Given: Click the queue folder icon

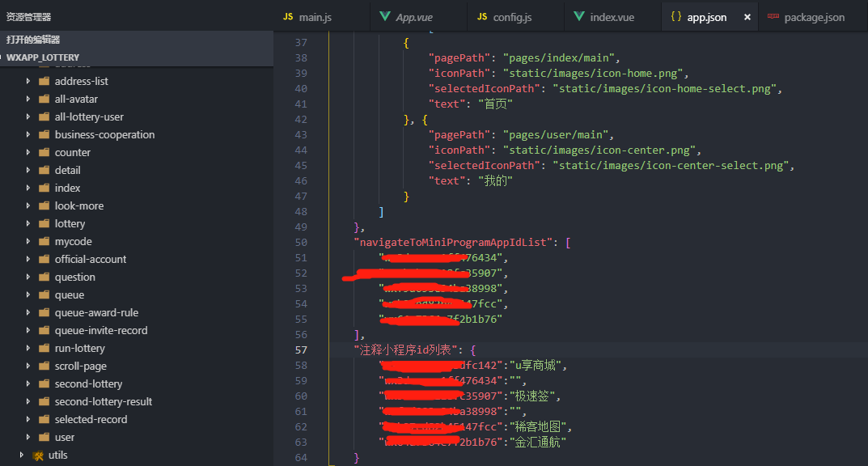Looking at the screenshot, I should (44, 295).
